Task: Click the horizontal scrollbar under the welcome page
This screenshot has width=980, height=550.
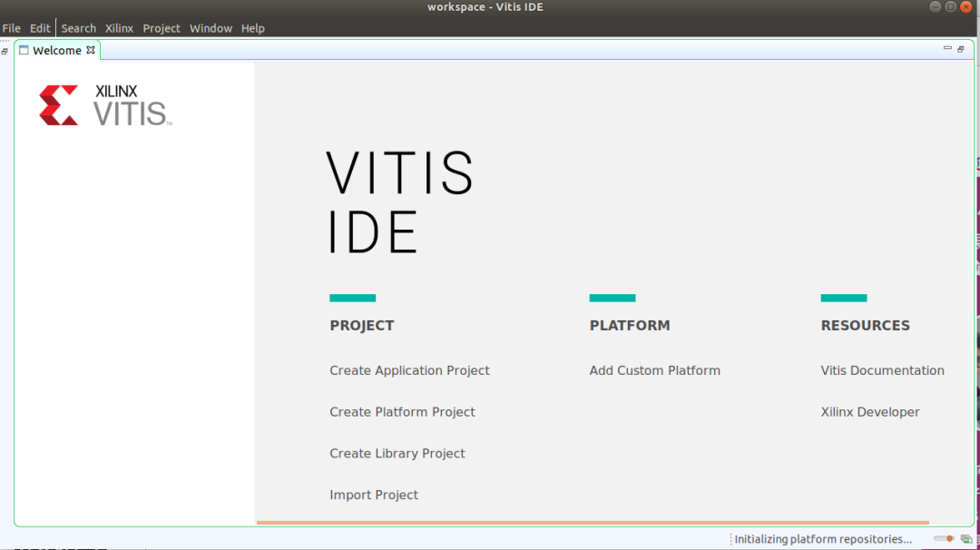Action: [593, 522]
